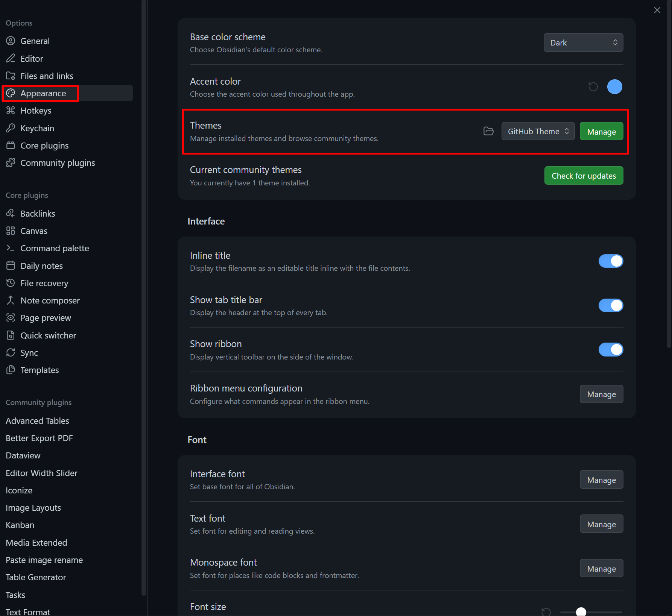Image resolution: width=672 pixels, height=616 pixels.
Task: Click Manage for Interface font
Action: pos(601,480)
